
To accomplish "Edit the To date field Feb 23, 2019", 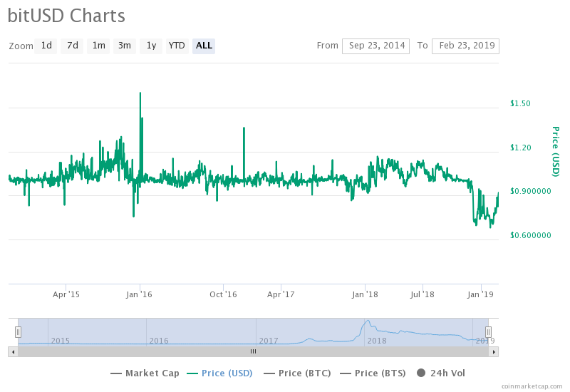I will click(x=466, y=46).
